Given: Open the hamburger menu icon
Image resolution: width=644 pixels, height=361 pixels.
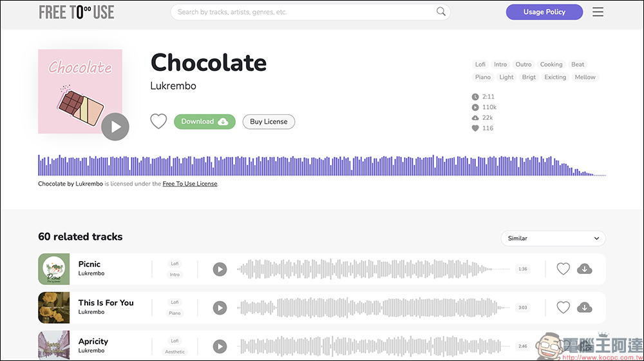Looking at the screenshot, I should point(598,12).
